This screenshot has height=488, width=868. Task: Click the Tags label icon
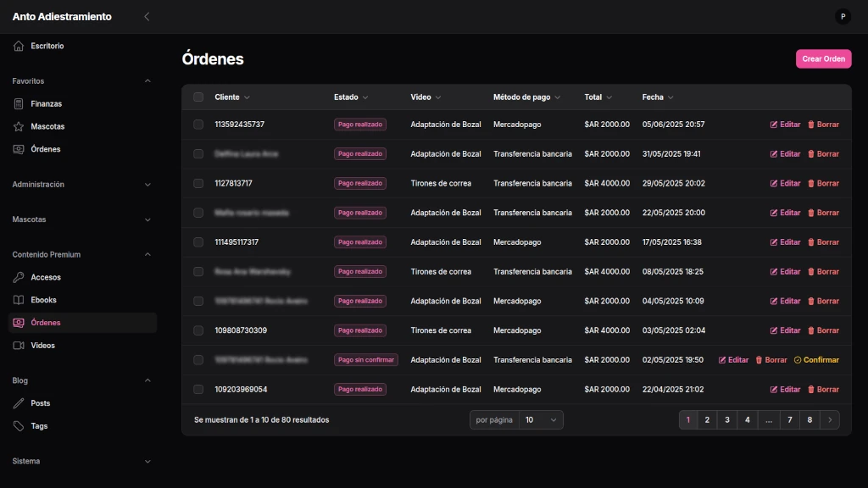click(x=19, y=426)
